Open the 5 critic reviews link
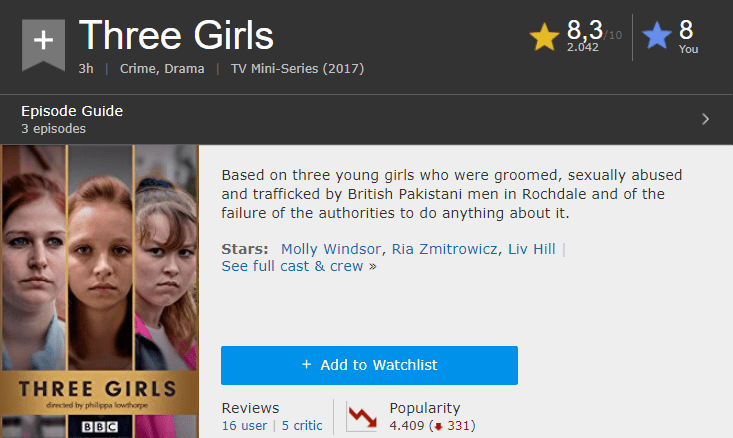 (x=301, y=425)
